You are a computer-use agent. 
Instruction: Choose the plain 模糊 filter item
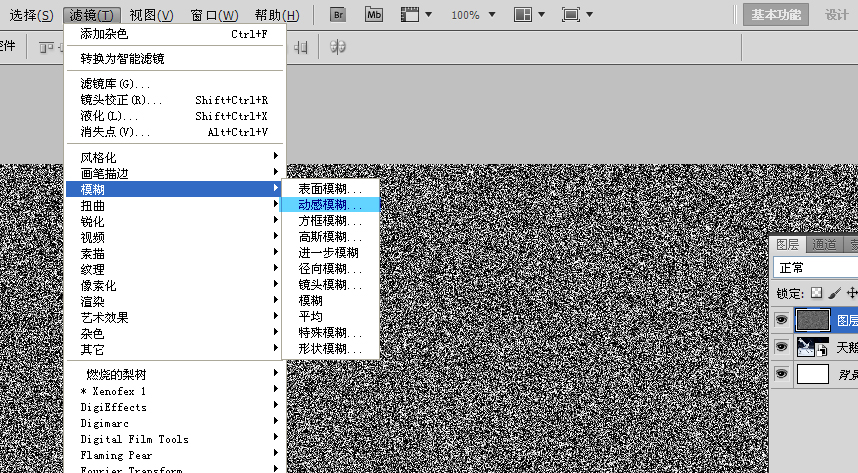click(x=330, y=301)
